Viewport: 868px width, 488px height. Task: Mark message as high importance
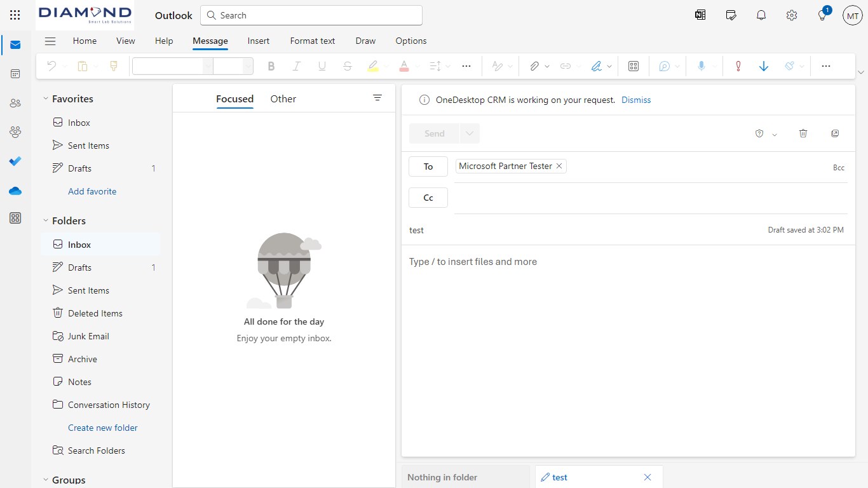click(738, 66)
